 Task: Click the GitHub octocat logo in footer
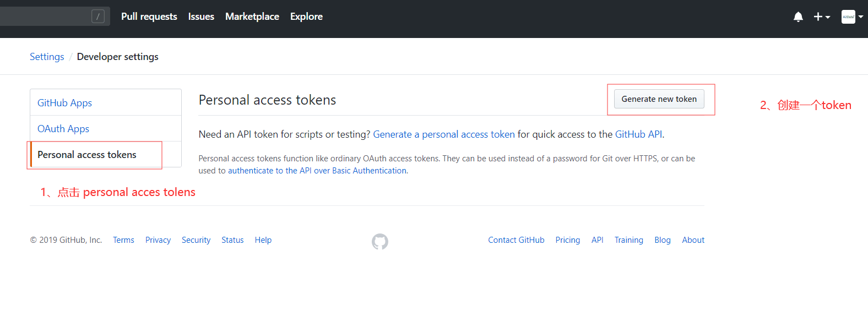click(380, 241)
